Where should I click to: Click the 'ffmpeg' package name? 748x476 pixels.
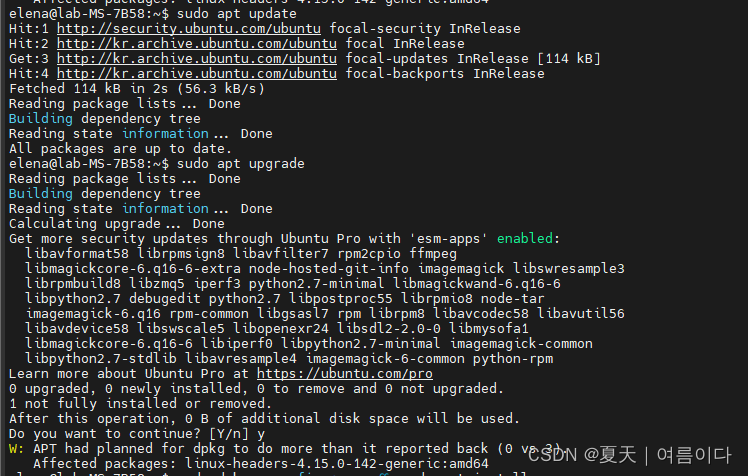point(433,254)
